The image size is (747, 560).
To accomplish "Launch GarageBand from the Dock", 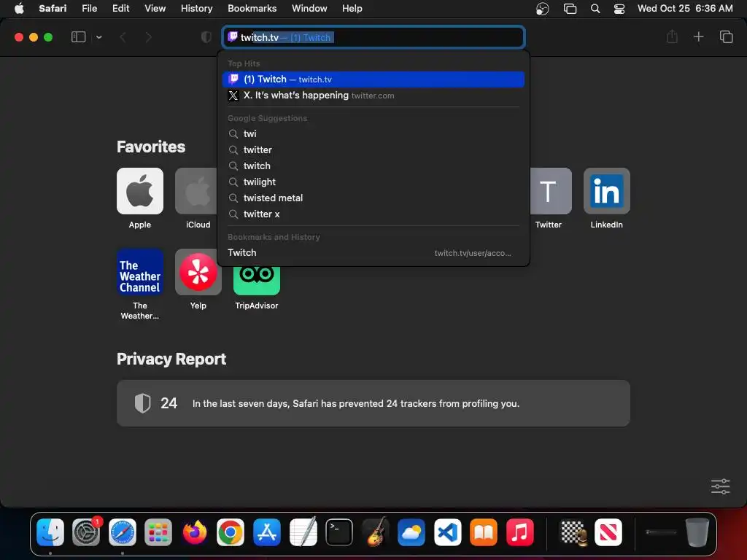I will pos(376,532).
